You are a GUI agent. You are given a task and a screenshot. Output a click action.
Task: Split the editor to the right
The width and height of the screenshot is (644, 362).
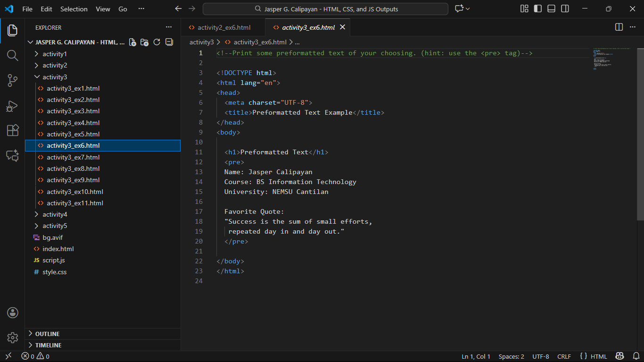click(619, 27)
